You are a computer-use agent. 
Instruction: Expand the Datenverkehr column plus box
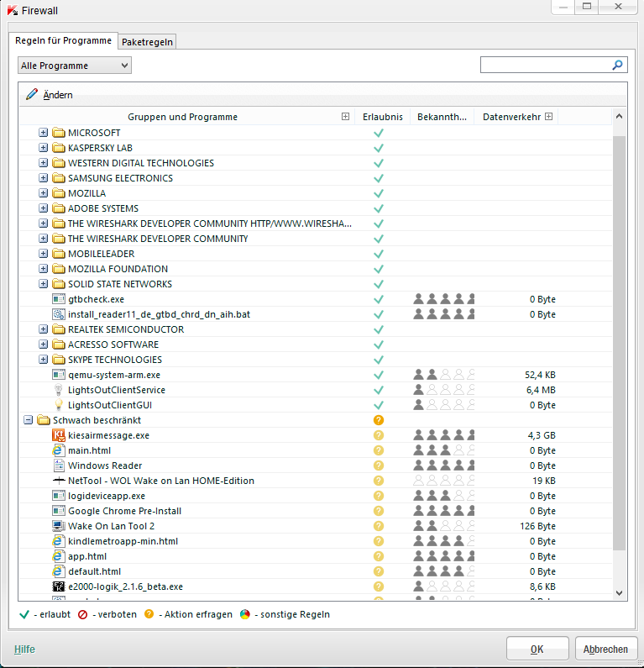(x=548, y=116)
